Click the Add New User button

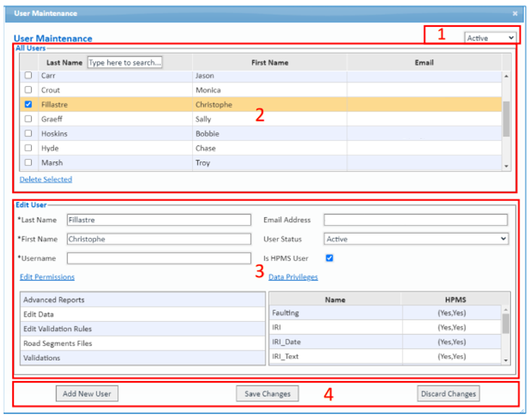point(87,393)
